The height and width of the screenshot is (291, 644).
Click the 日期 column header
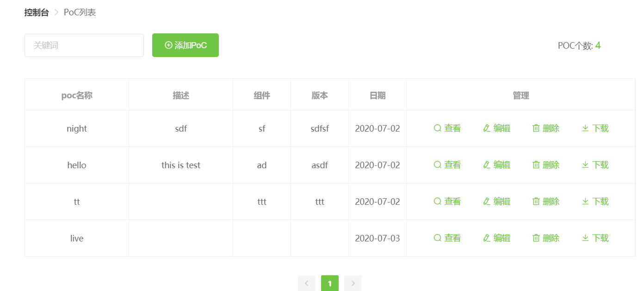pyautogui.click(x=378, y=95)
